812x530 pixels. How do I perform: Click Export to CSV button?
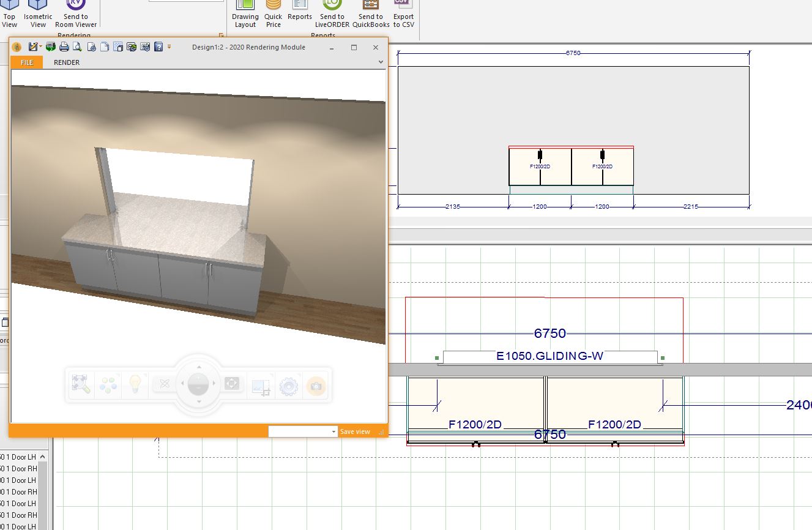point(403,14)
